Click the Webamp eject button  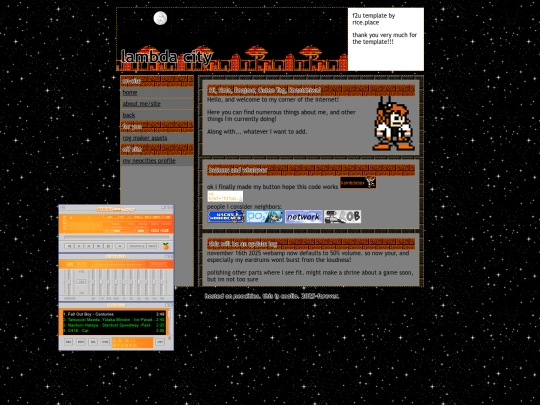[120, 246]
